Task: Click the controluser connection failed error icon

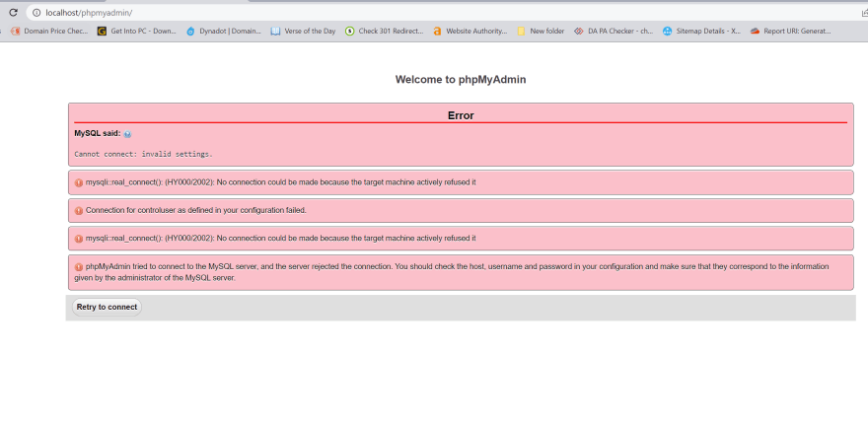Action: coord(79,211)
